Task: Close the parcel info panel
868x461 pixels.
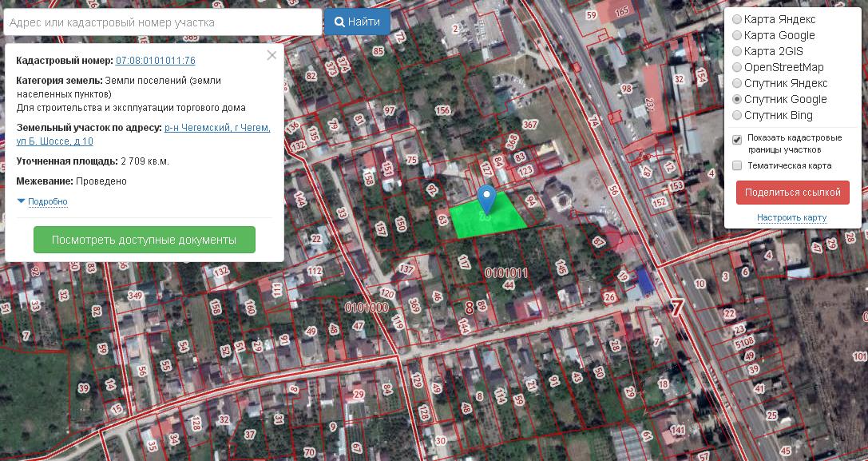Action: (x=271, y=56)
